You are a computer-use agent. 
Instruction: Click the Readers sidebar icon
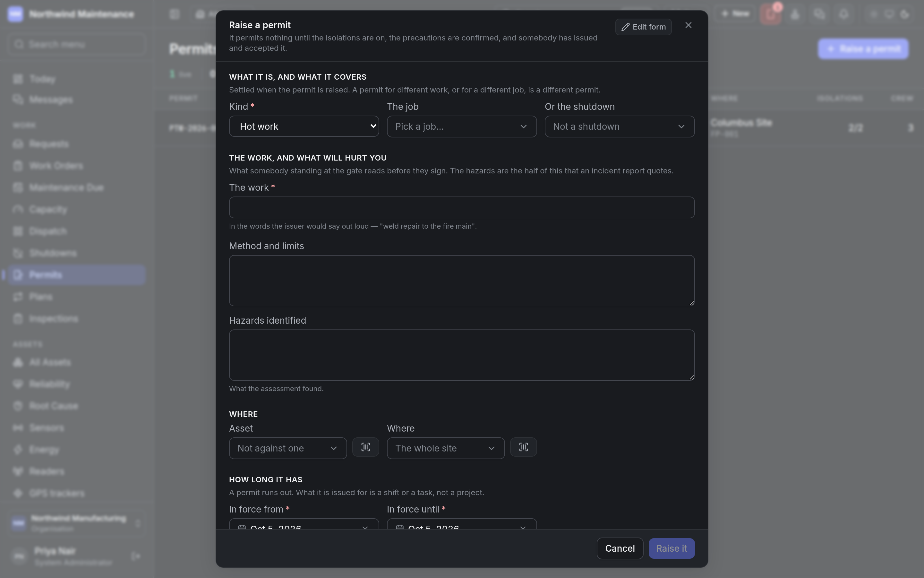coord(18,471)
